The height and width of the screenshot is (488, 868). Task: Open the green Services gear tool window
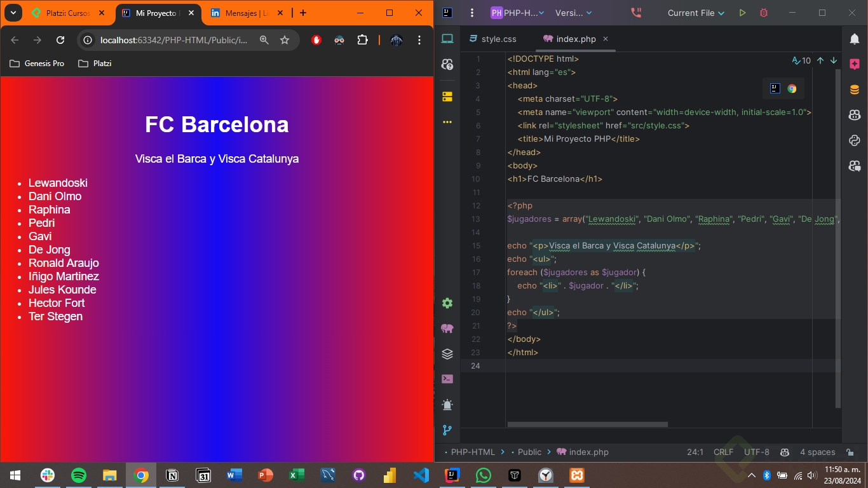click(x=447, y=303)
